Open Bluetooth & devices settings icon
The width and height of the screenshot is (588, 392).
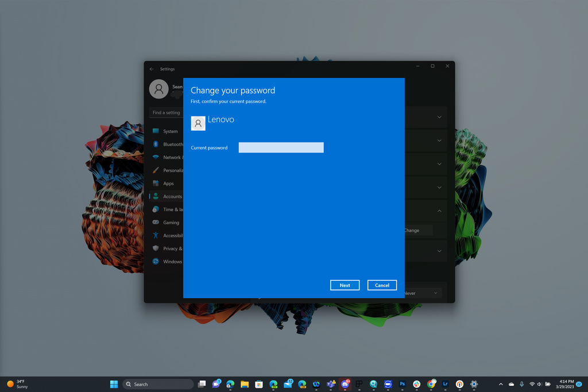155,144
